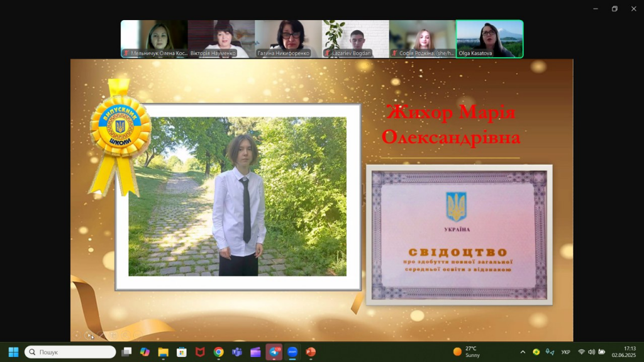Select Lazariev Bogdan's participant video tile
This screenshot has height=362, width=644.
click(x=355, y=38)
